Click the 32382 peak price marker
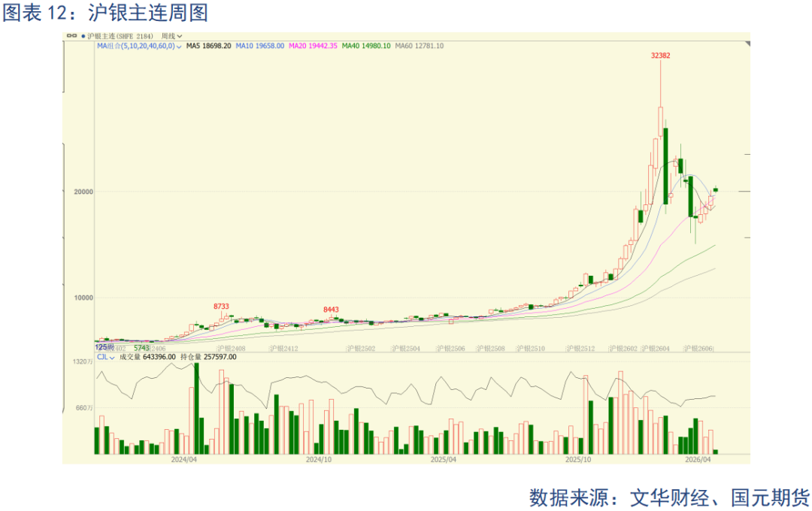This screenshot has width=812, height=511. point(661,56)
